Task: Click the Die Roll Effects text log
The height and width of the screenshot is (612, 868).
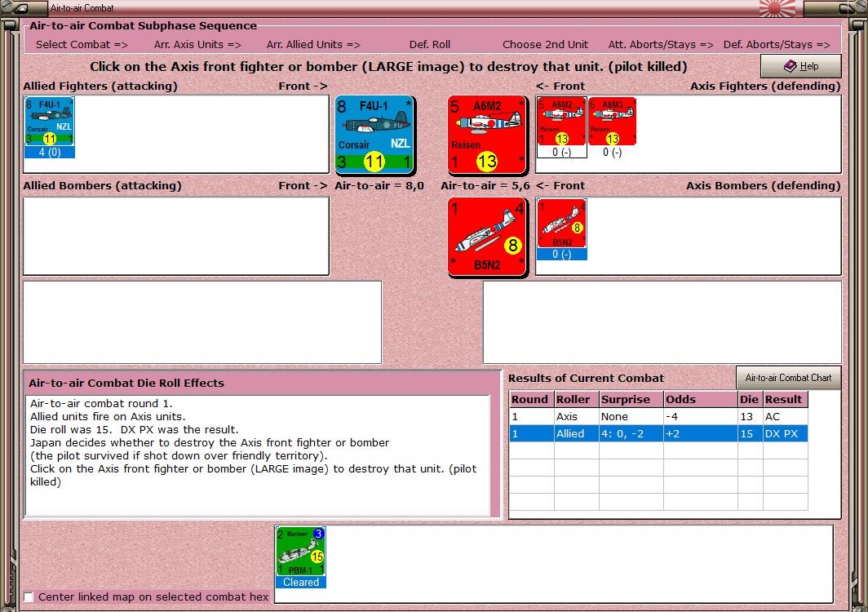Action: tap(258, 455)
